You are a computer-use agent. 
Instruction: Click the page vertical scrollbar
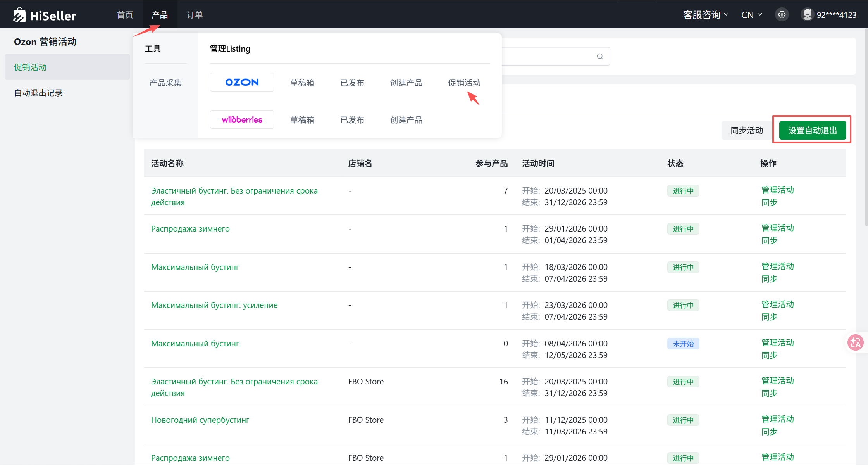[x=866, y=128]
